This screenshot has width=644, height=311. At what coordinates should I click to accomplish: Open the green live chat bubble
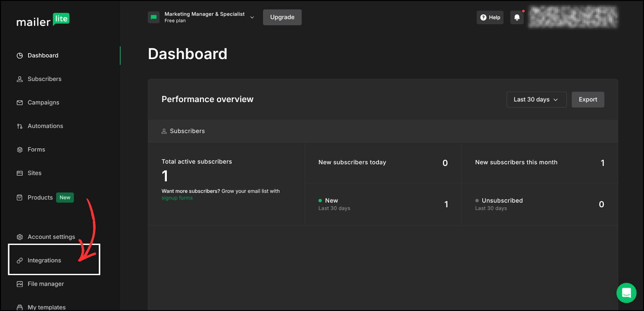(626, 293)
